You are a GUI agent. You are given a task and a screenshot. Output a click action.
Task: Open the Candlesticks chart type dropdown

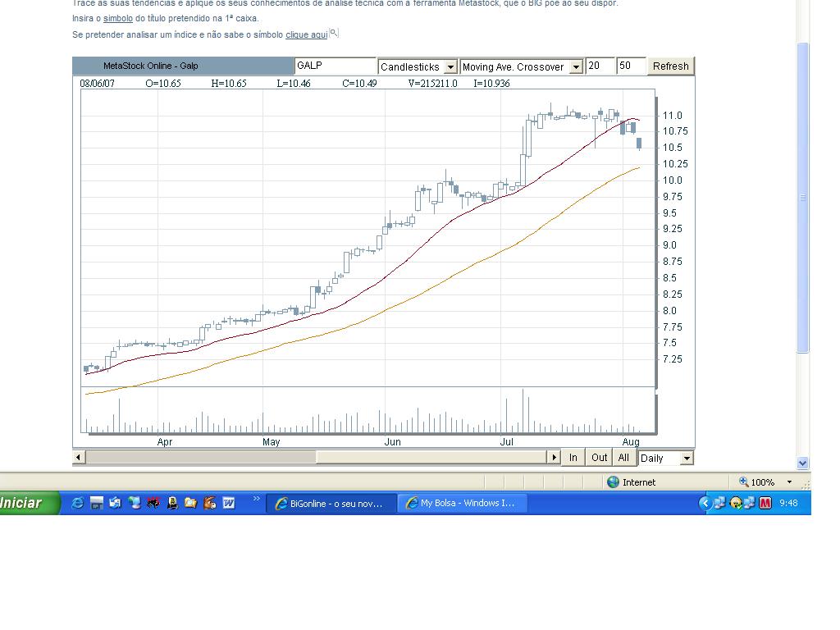point(450,66)
